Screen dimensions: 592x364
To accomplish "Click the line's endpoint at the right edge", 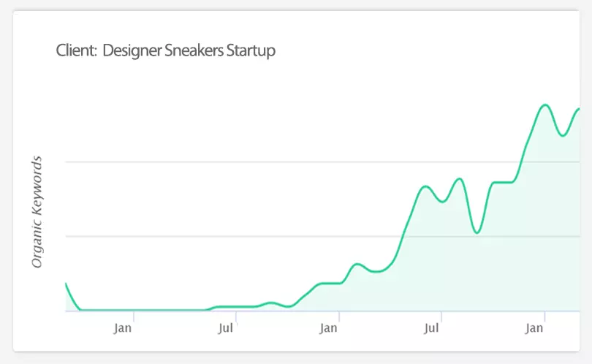I will [x=579, y=109].
